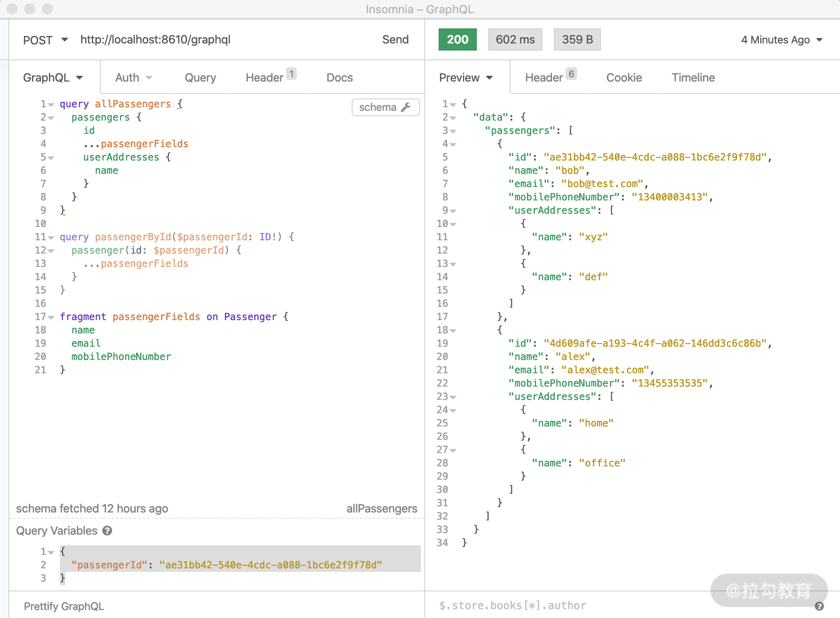This screenshot has width=840, height=618.
Task: Click the "office" address name value
Action: coord(602,463)
